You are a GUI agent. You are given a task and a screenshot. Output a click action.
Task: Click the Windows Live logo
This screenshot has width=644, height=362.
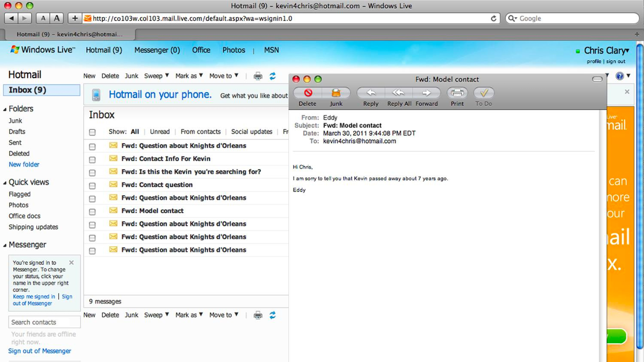coord(43,50)
